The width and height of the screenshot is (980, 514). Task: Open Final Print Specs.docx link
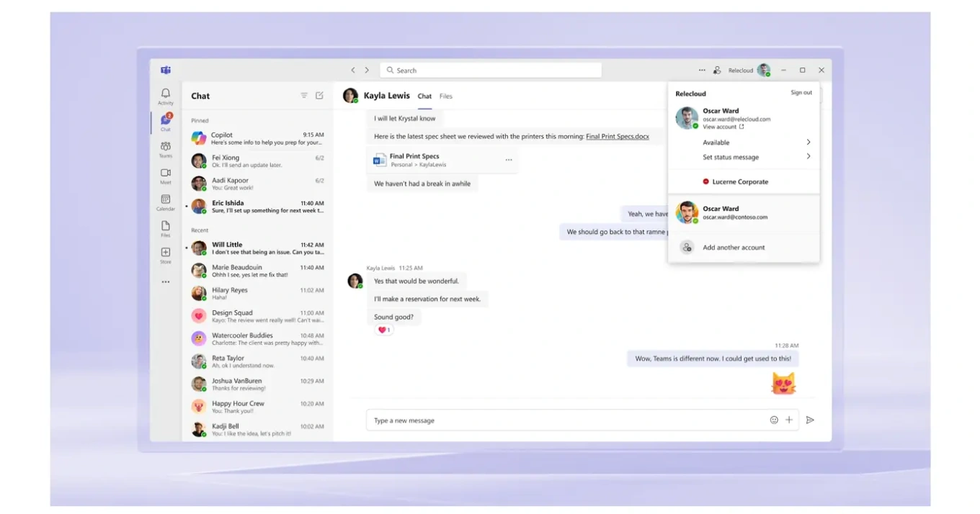[617, 137]
